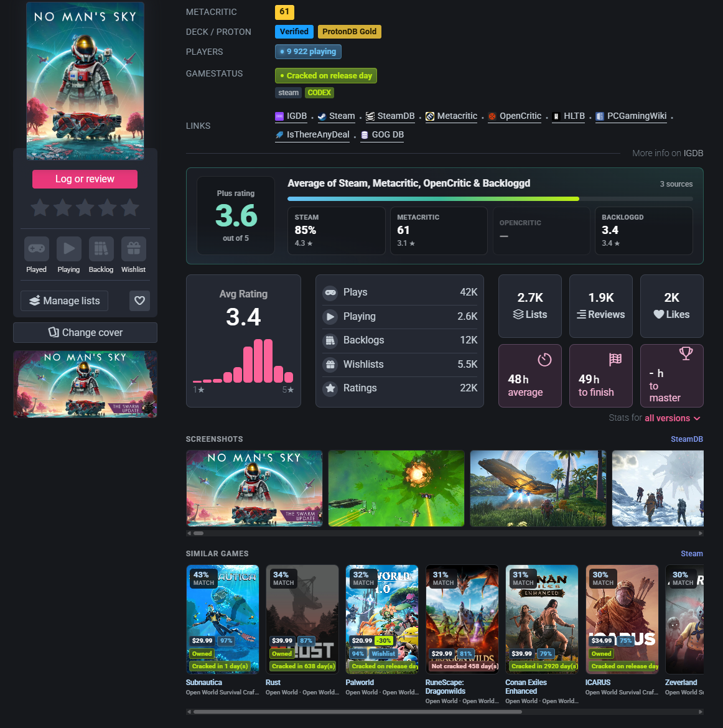Click the CODEX tag

[x=319, y=92]
